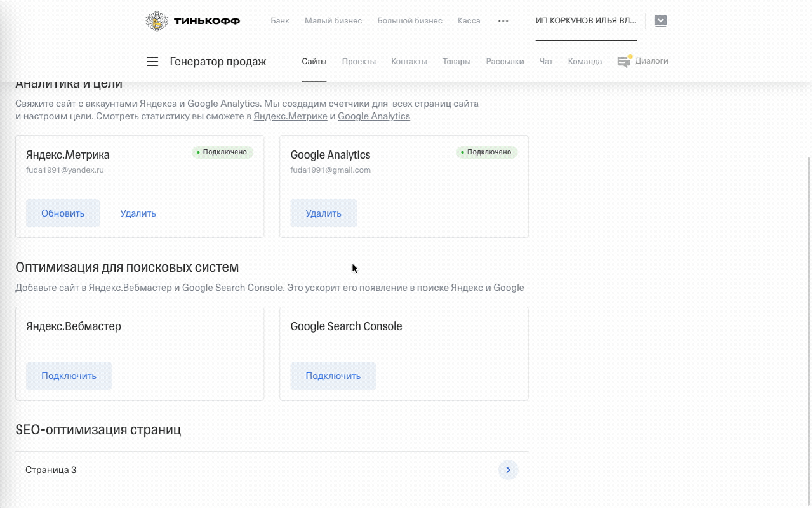Remove the Google Analytics connection with Удалить

click(323, 213)
